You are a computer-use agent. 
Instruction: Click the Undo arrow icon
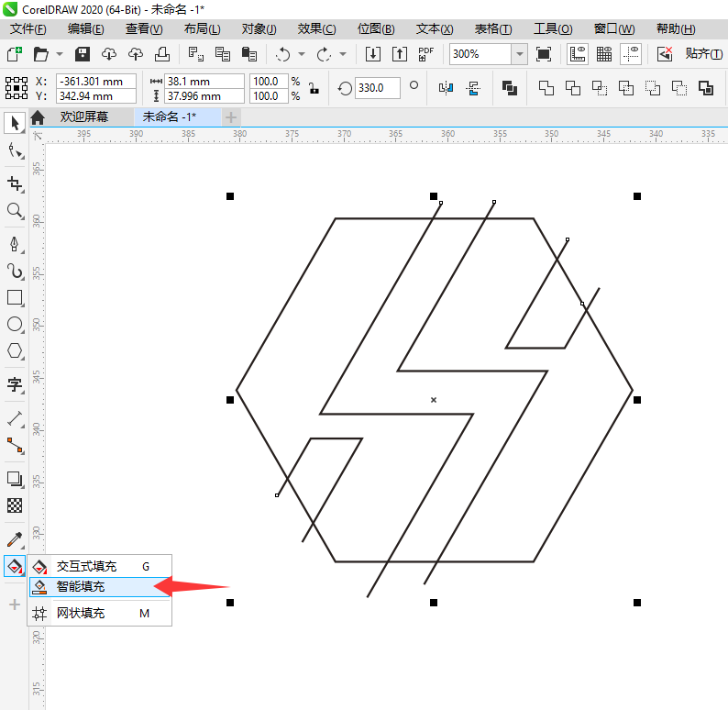click(282, 54)
